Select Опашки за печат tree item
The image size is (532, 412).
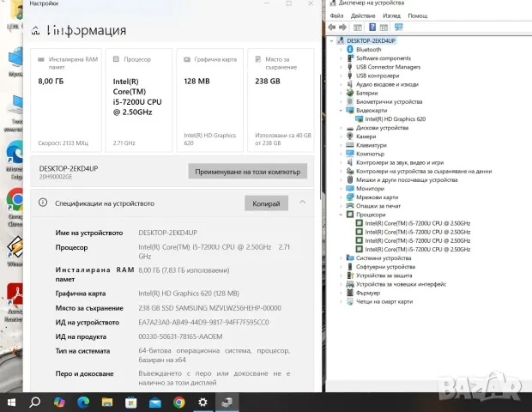tap(378, 206)
